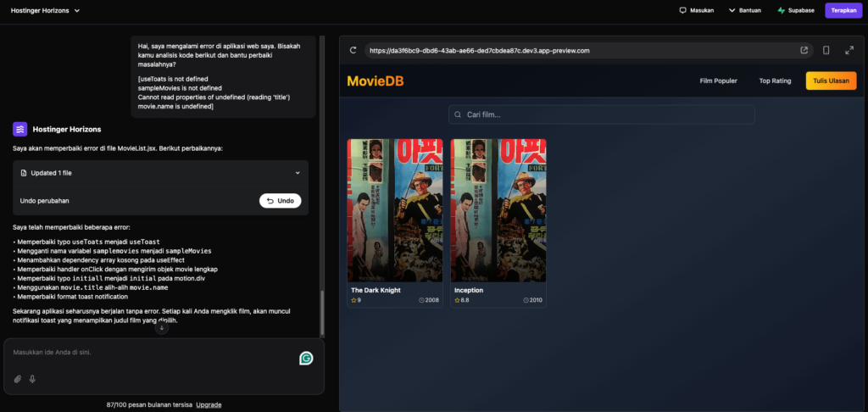Click the Cari film search field
Image resolution: width=868 pixels, height=412 pixels.
[601, 114]
